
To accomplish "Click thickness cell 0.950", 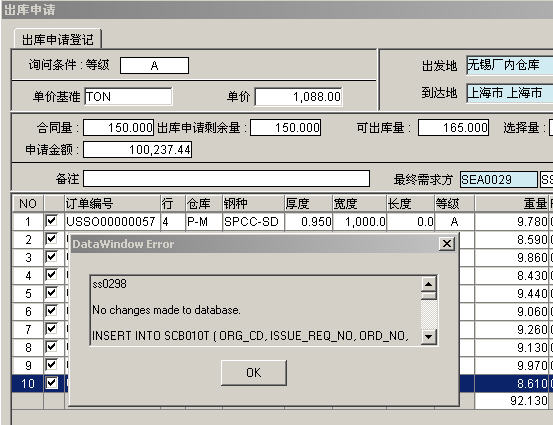I will click(x=309, y=221).
